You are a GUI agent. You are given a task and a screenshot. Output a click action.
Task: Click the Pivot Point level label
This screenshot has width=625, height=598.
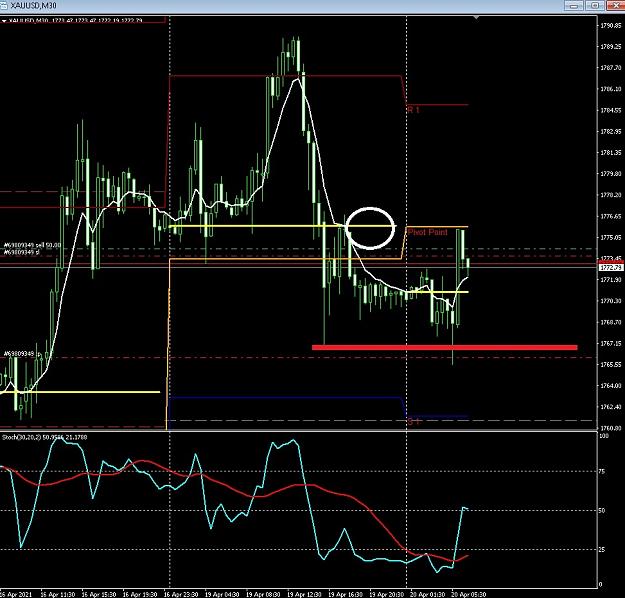428,232
